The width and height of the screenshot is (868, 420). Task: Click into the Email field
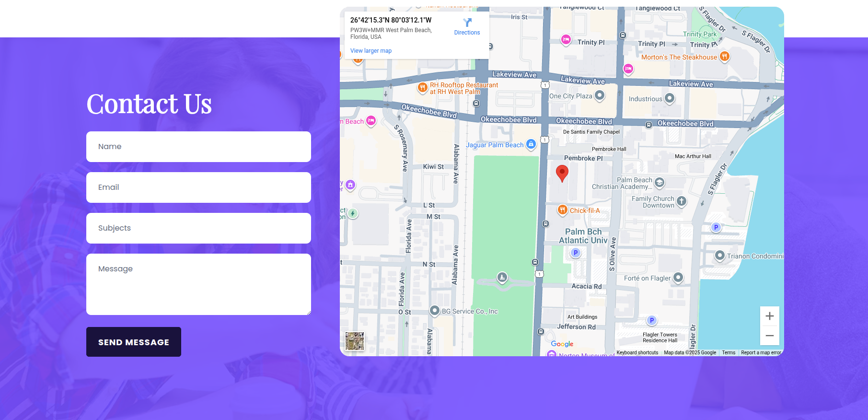click(198, 187)
